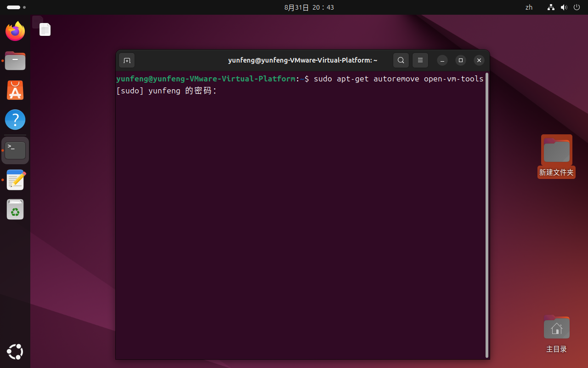
Task: Launch Firefox from the dock
Action: click(x=15, y=31)
